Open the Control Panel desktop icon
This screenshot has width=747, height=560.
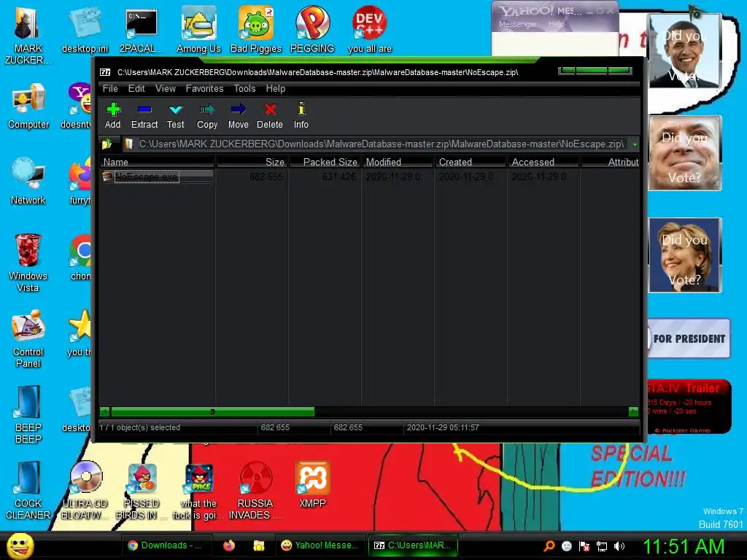[x=28, y=338]
